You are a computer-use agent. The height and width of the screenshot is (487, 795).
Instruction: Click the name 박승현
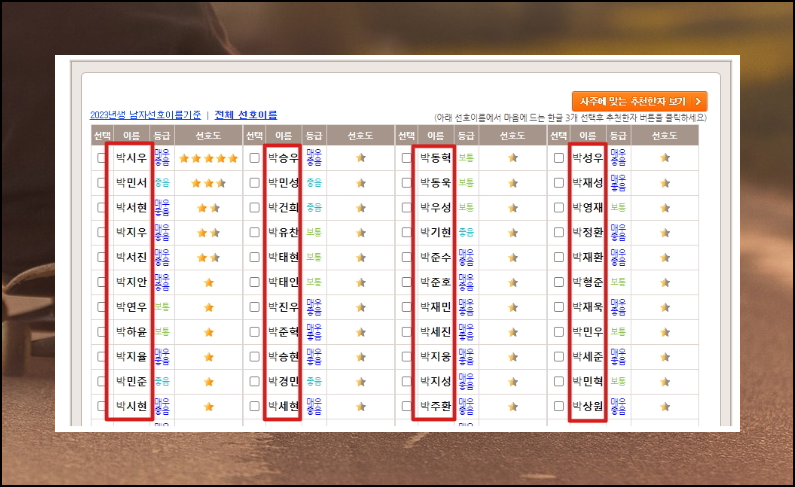(283, 357)
